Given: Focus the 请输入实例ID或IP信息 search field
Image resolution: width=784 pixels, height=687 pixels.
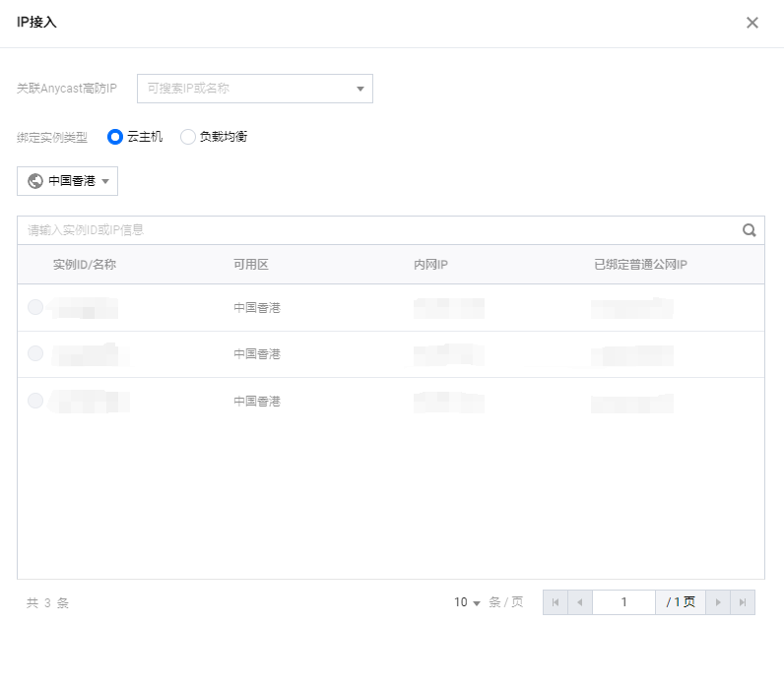Looking at the screenshot, I should pyautogui.click(x=380, y=230).
